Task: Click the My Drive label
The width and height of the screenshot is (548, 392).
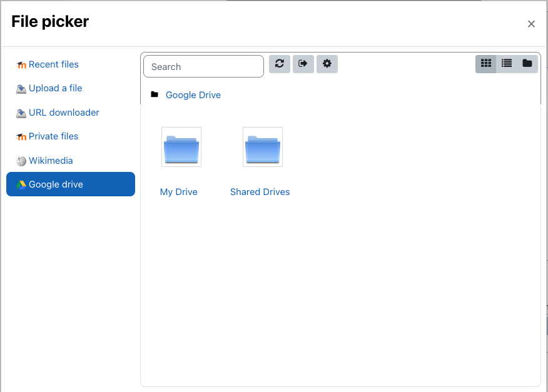Action: click(x=178, y=192)
